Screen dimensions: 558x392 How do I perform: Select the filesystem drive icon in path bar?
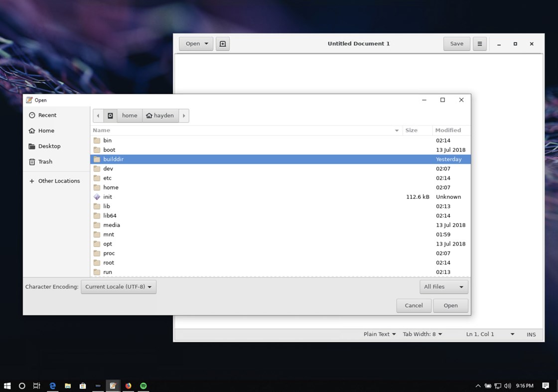point(110,115)
